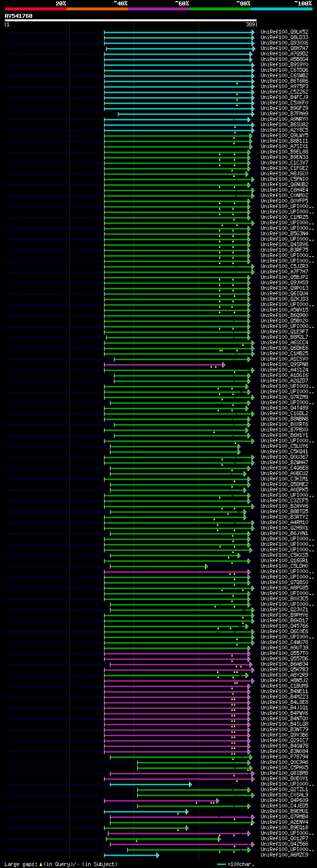Select hit label UniRef100_B8BTD5
The image size is (317, 868).
[284, 511]
